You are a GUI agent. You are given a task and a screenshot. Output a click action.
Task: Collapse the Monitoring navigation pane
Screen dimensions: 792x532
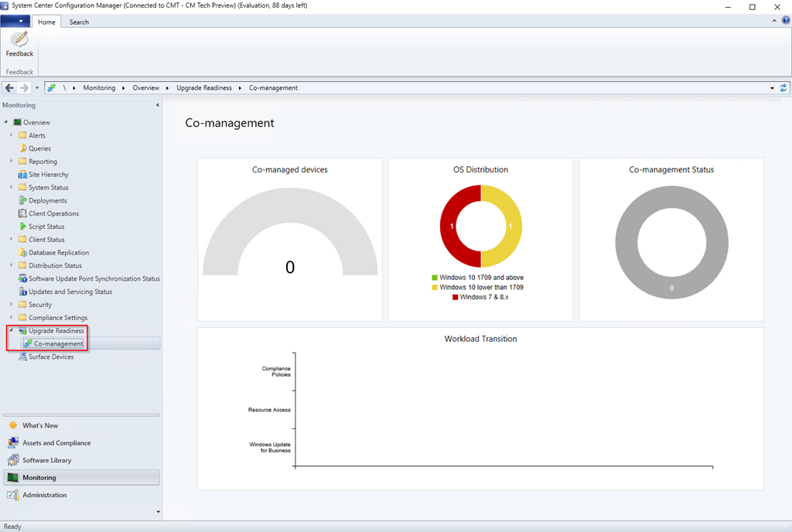158,105
